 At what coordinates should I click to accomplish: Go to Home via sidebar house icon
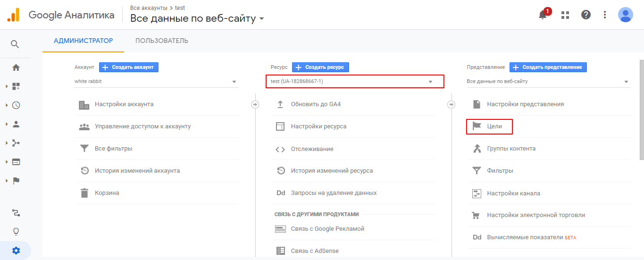click(16, 67)
